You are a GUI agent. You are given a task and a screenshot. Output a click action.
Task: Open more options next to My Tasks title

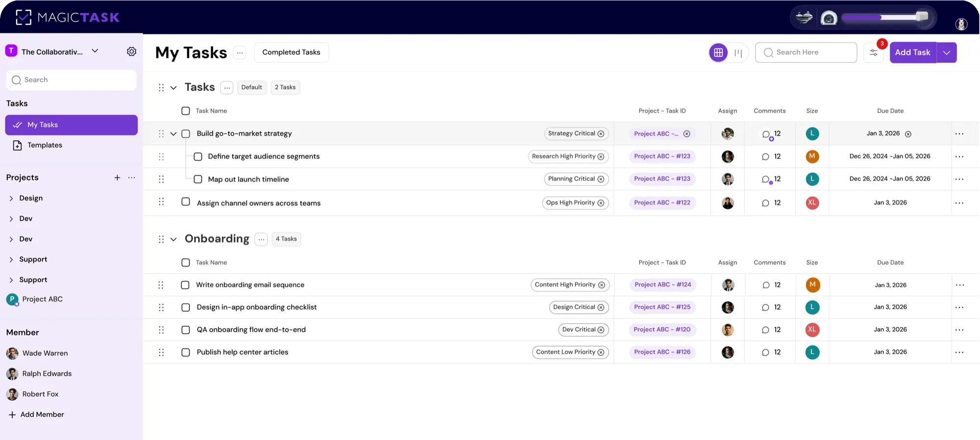[240, 52]
